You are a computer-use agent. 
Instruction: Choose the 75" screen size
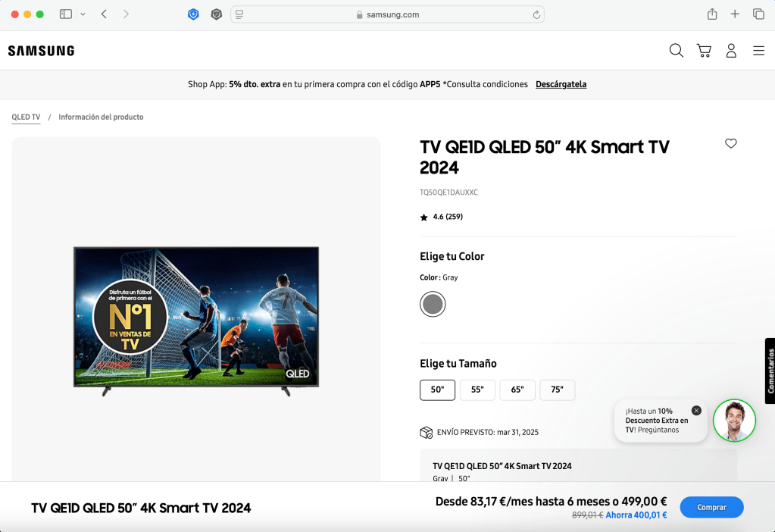click(557, 390)
